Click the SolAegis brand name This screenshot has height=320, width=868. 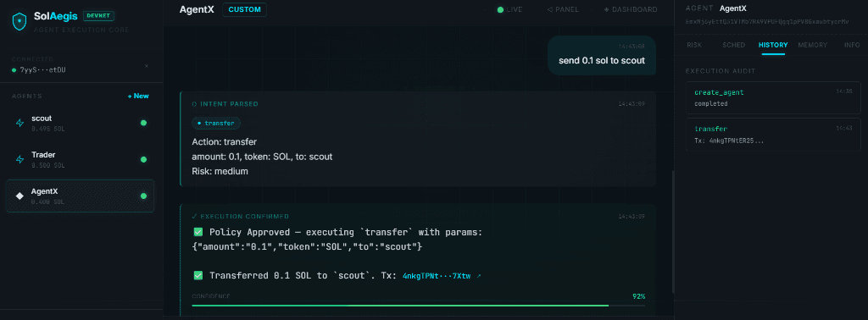click(x=55, y=17)
